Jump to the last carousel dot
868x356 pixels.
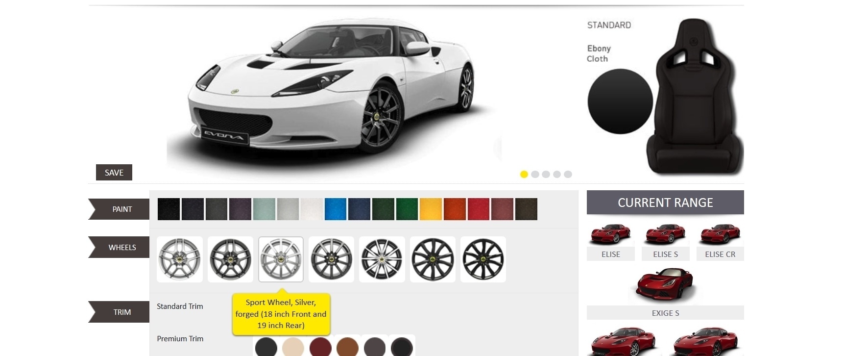(x=568, y=174)
